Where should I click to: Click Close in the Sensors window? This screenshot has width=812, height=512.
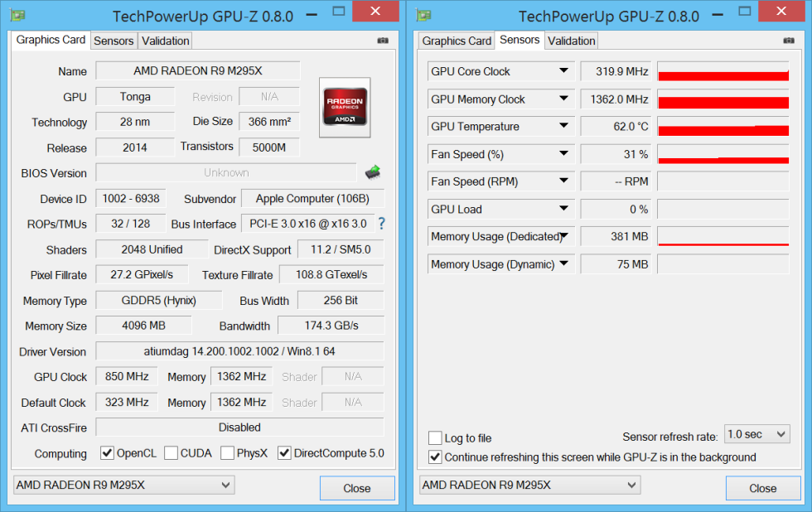tap(763, 488)
